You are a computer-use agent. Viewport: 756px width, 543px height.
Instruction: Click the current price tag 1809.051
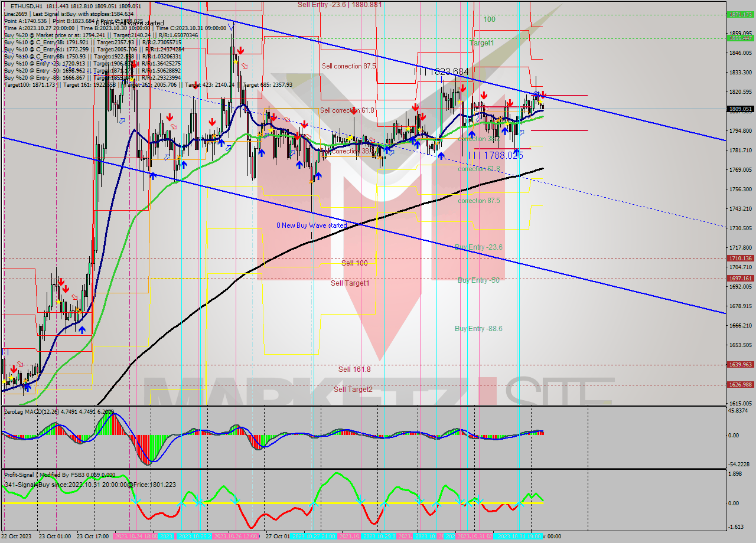739,109
